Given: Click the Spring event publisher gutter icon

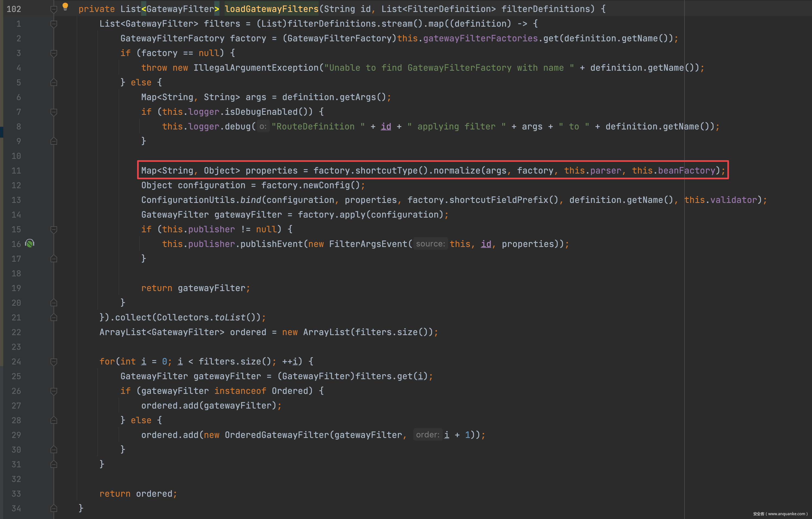Looking at the screenshot, I should click(30, 243).
